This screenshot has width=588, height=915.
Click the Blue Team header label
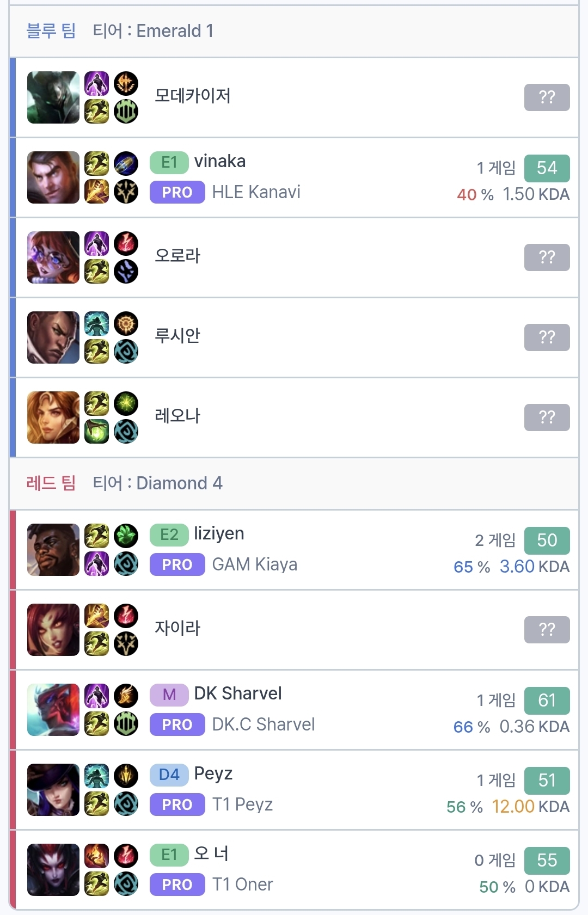51,31
